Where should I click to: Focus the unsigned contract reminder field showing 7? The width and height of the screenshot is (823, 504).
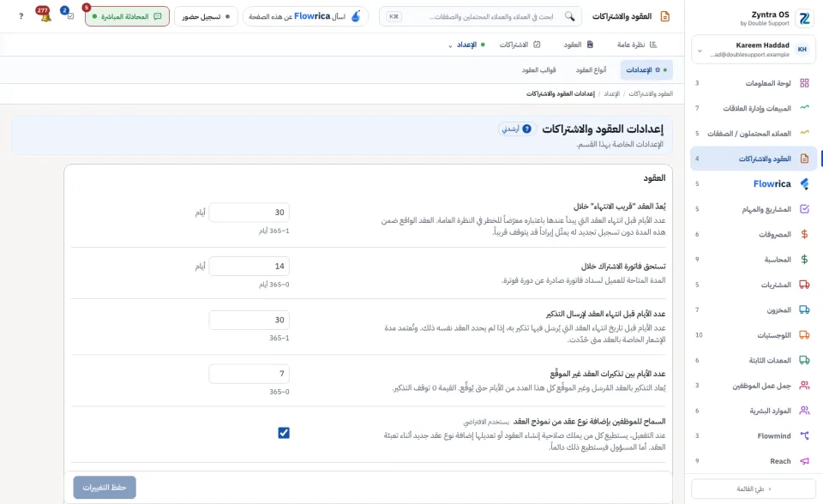[249, 373]
